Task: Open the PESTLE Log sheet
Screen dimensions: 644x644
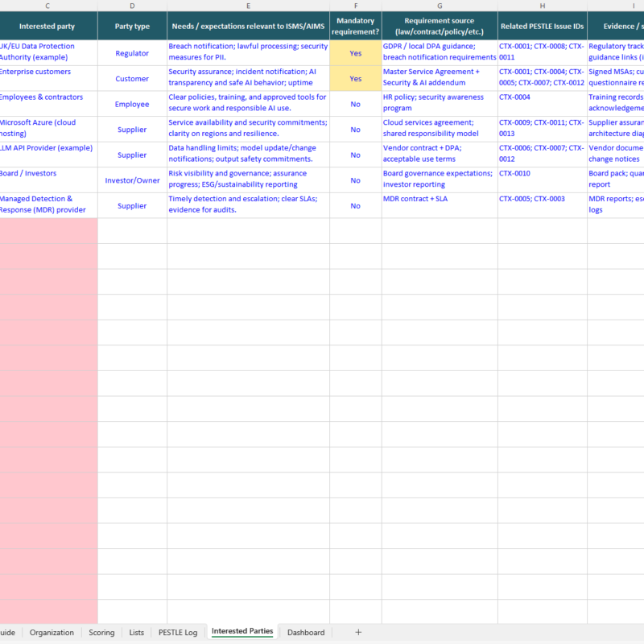Action: coord(177,632)
